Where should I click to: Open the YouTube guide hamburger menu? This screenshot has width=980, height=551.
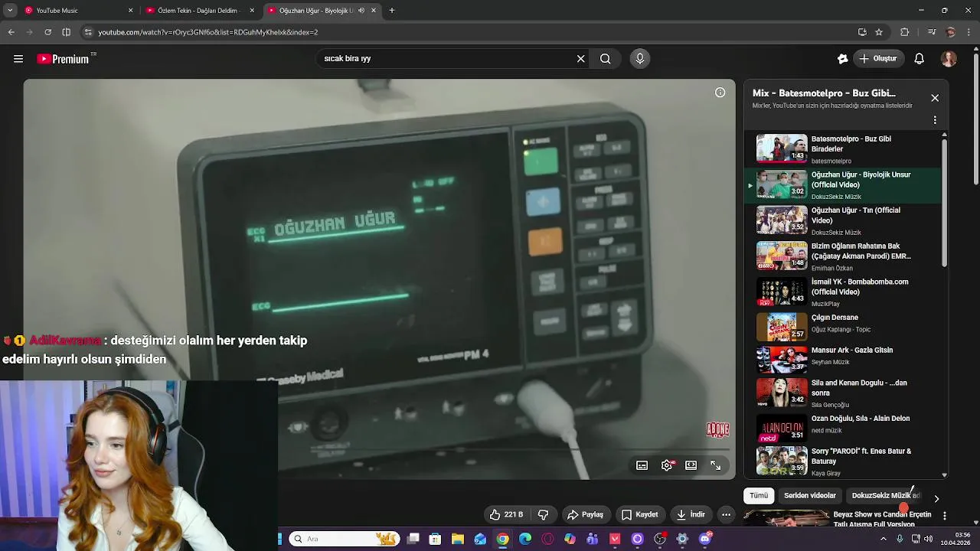coord(18,59)
